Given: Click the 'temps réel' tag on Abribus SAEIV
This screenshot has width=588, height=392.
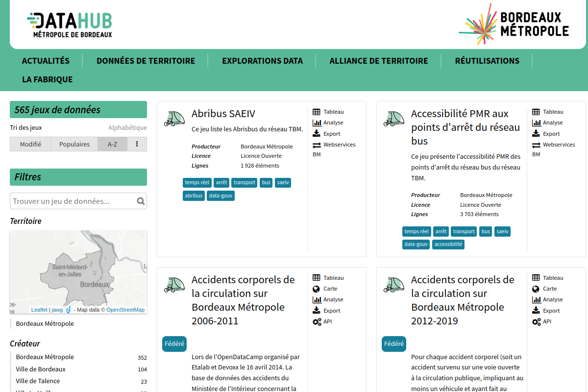Looking at the screenshot, I should [197, 182].
